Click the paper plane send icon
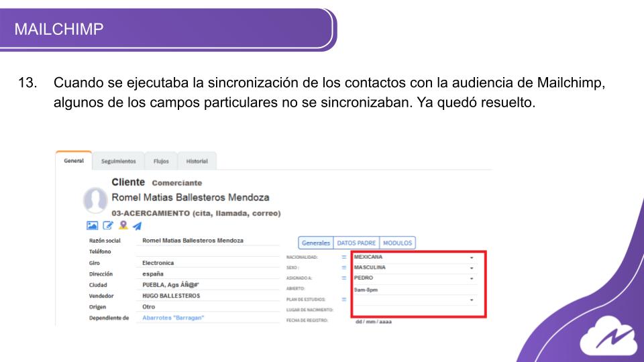 [137, 226]
